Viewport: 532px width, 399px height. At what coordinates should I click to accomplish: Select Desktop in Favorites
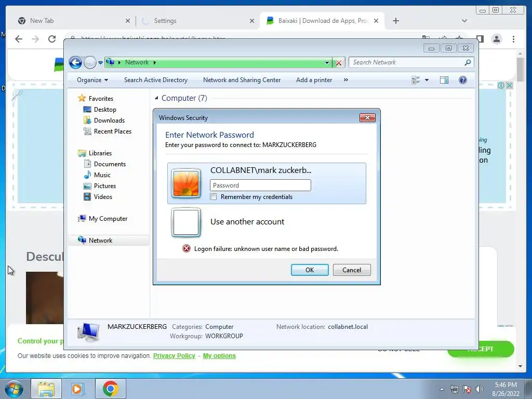point(105,110)
